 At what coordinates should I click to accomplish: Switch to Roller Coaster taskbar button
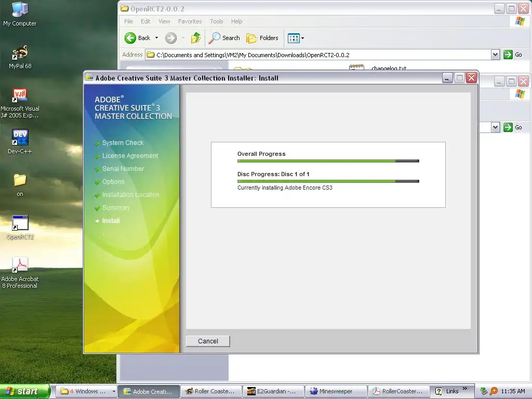pyautogui.click(x=211, y=391)
